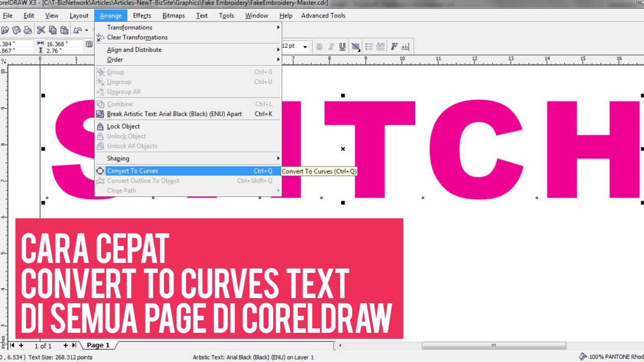Open the Effects menu
Viewport: 644px width, 362px height.
[142, 16]
